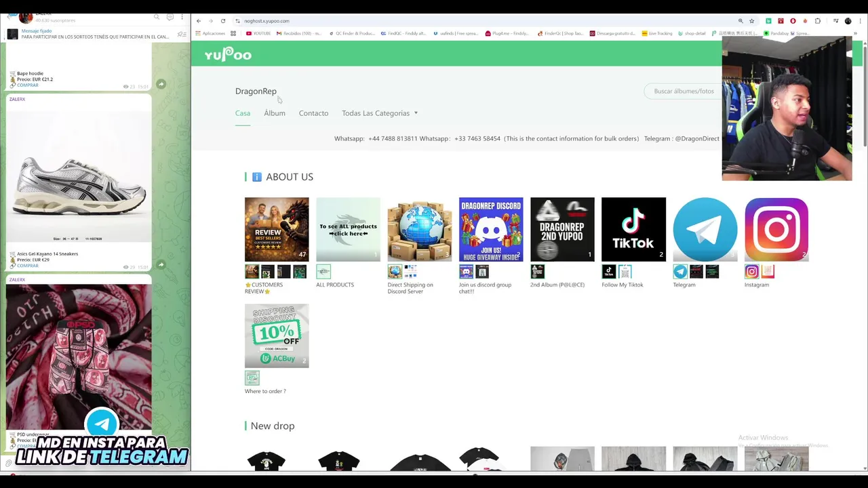The image size is (868, 488).
Task: Click the DragonRep store name
Action: (256, 91)
